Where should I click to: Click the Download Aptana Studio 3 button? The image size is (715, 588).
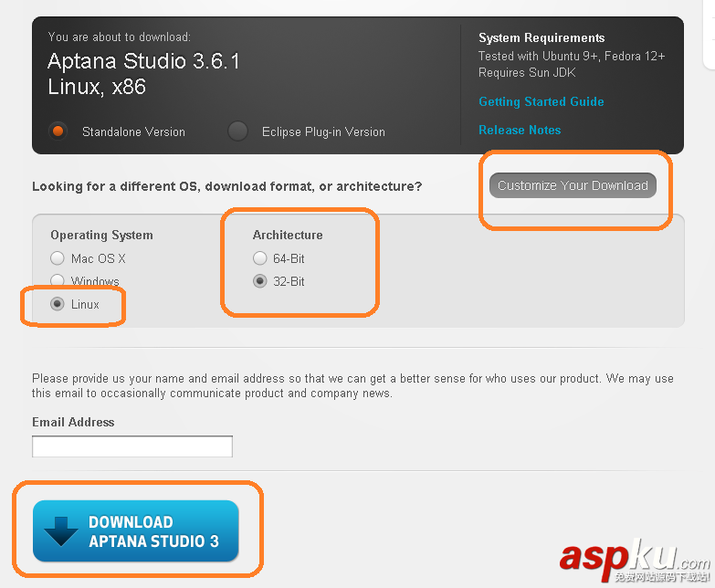click(x=136, y=531)
